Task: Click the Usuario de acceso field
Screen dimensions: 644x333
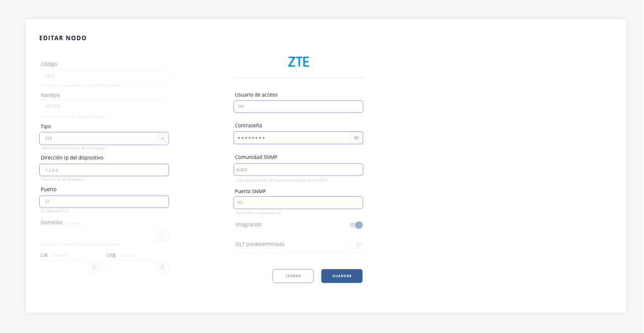Action: coord(298,107)
